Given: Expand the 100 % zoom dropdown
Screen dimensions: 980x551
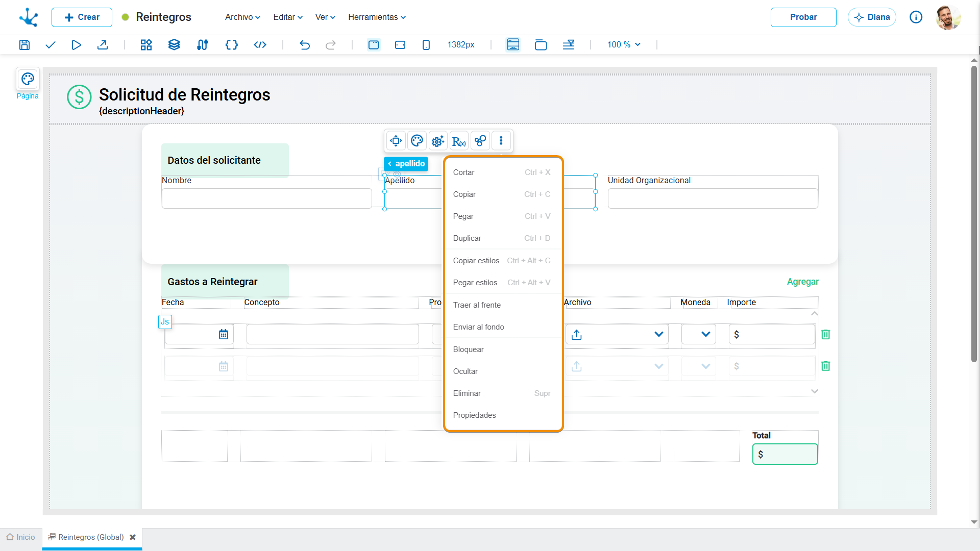Looking at the screenshot, I should (624, 45).
